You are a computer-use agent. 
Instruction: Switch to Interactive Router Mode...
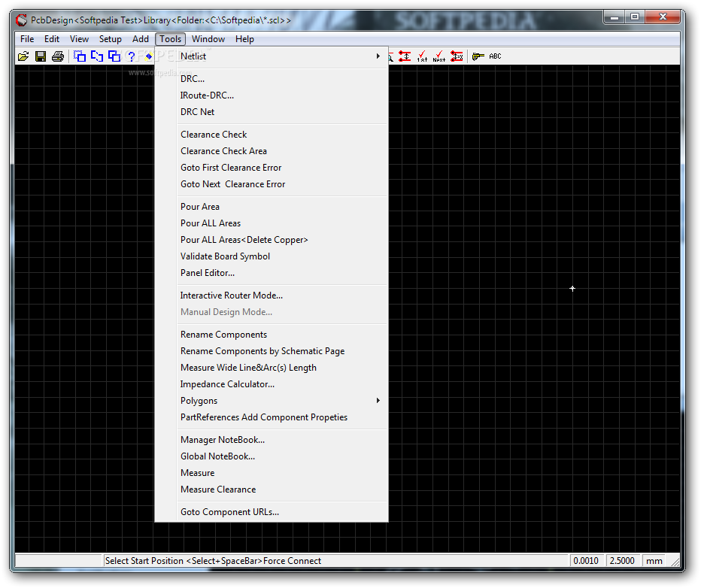point(272,296)
